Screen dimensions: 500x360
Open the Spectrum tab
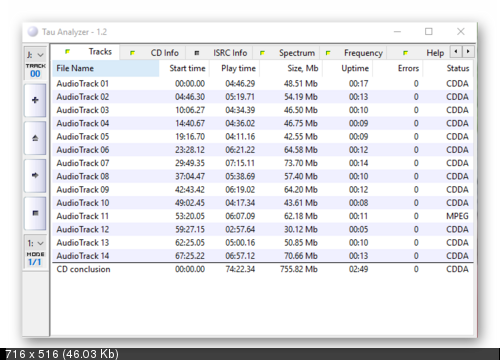286,53
